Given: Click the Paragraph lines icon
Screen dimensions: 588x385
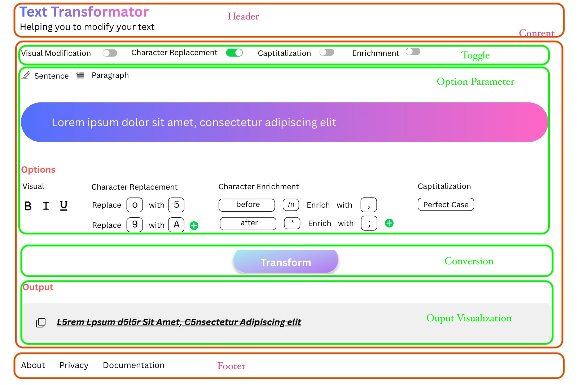Looking at the screenshot, I should 80,75.
